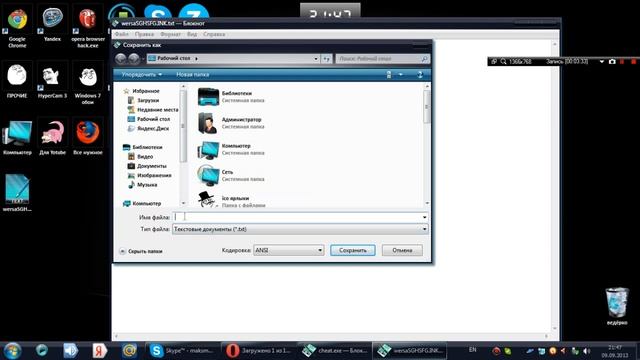Open the Вид menu in Notepad
The image size is (640, 360).
click(x=192, y=34)
